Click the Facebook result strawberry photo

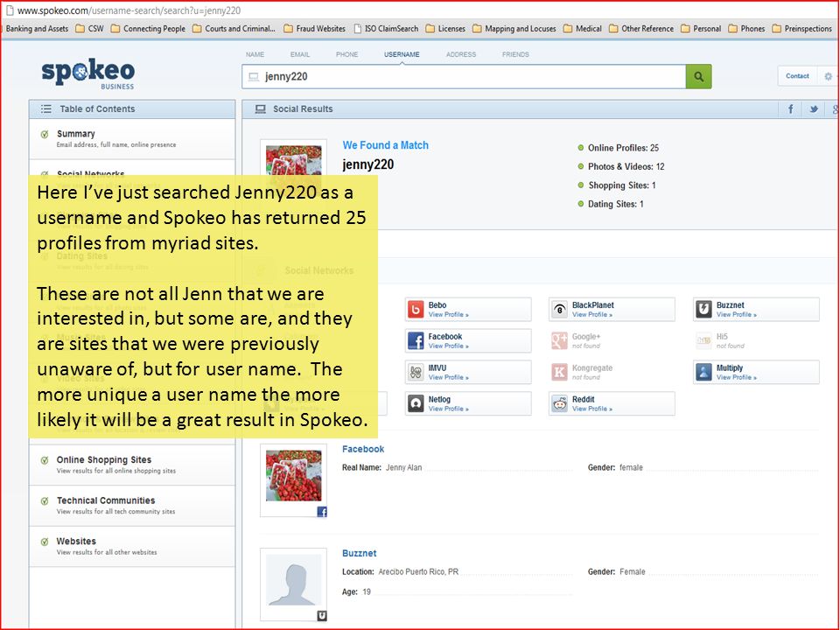click(294, 476)
